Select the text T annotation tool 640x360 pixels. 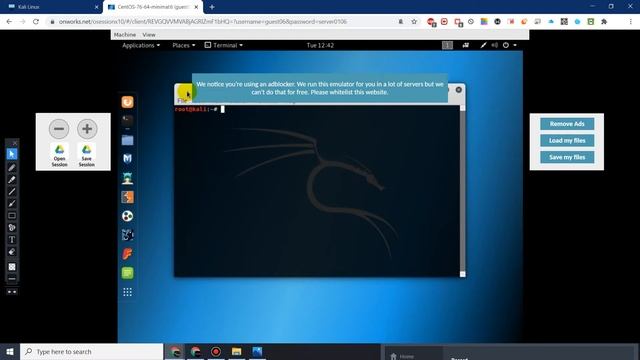[12, 240]
